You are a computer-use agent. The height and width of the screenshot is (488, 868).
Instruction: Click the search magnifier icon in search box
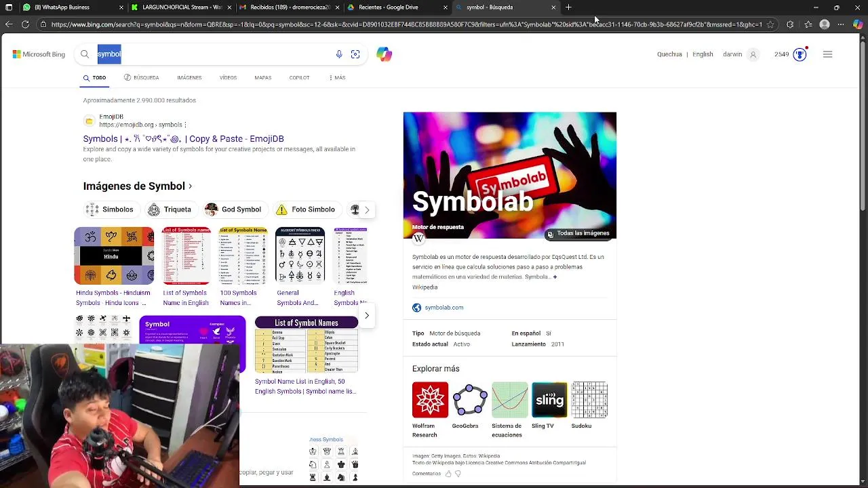pyautogui.click(x=85, y=54)
